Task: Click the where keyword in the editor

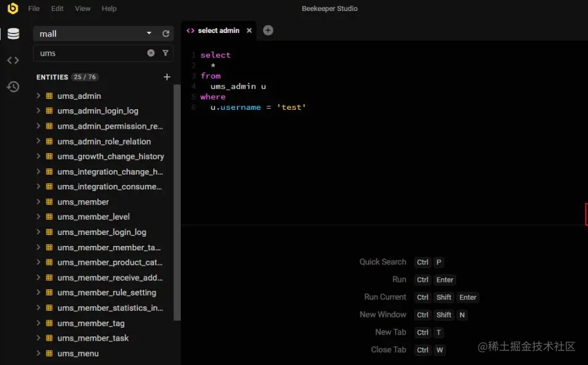Action: (212, 96)
